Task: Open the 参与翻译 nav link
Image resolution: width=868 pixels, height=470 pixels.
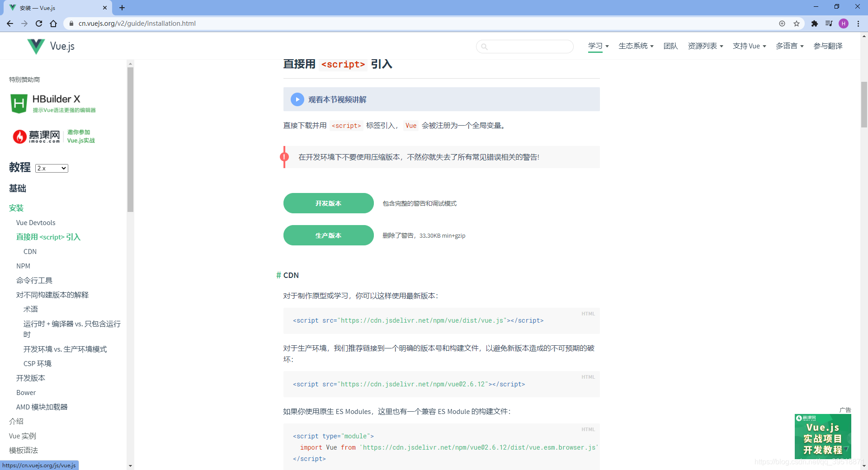Action: pyautogui.click(x=828, y=46)
